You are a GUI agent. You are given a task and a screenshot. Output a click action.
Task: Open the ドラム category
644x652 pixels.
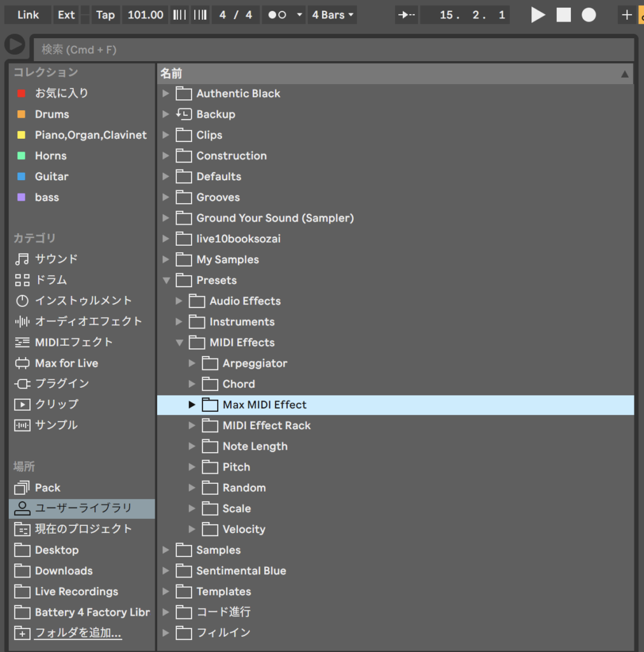(51, 280)
